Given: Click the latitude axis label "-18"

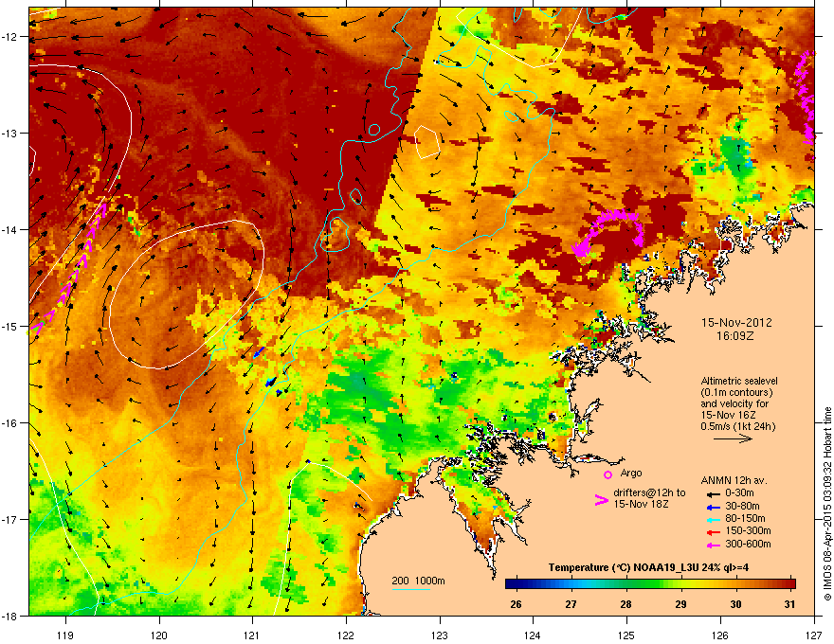Looking at the screenshot, I should pos(10,616).
